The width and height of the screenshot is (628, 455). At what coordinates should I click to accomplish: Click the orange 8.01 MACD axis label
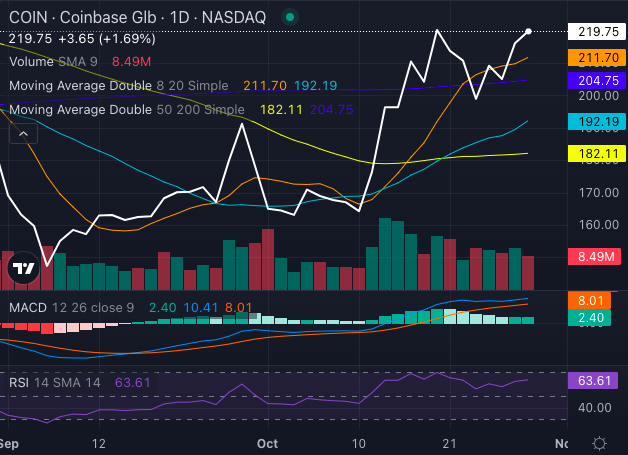(596, 300)
